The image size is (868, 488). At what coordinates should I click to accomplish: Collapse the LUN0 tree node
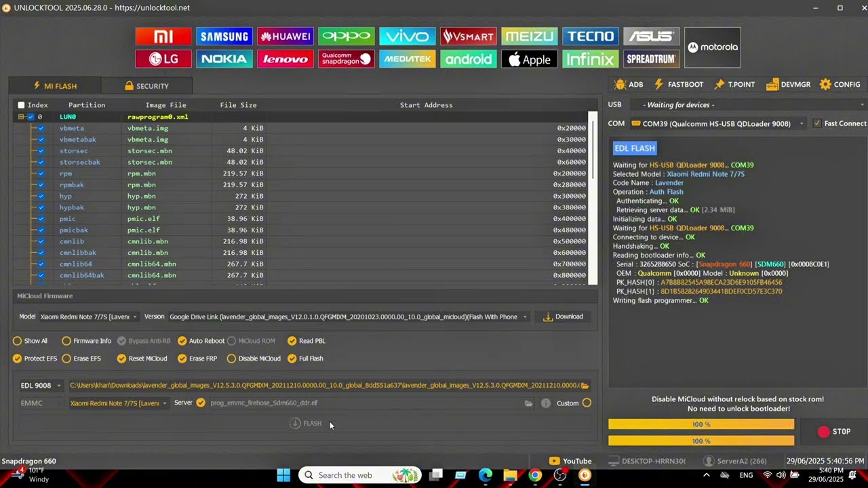(x=21, y=117)
